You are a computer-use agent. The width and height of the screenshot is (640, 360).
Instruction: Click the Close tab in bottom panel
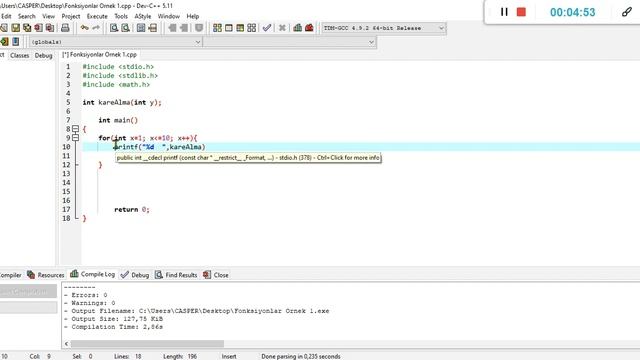pos(216,275)
